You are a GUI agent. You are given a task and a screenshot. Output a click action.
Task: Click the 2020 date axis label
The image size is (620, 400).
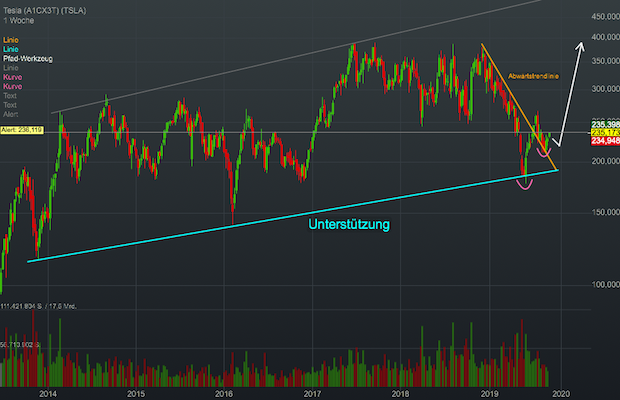[x=561, y=394]
